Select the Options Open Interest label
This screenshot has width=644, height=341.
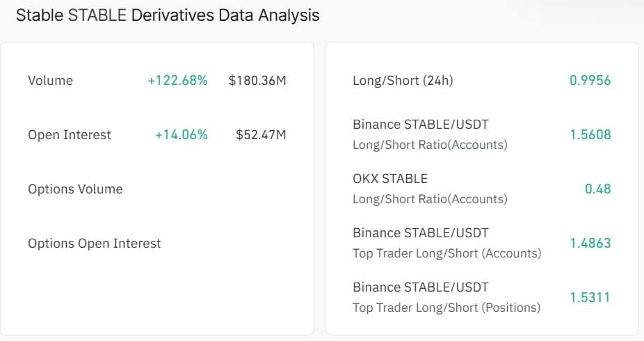pos(95,244)
